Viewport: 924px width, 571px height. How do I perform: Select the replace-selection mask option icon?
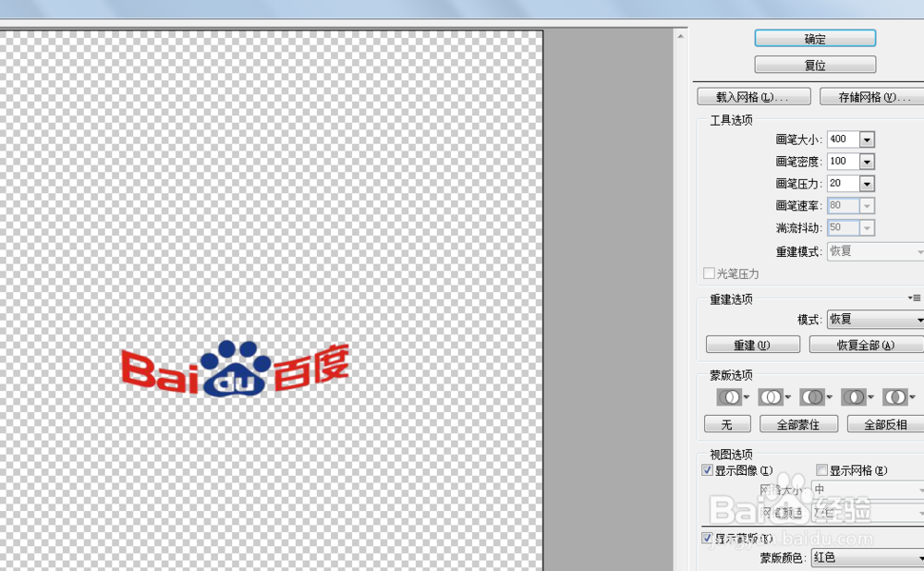coord(729,396)
